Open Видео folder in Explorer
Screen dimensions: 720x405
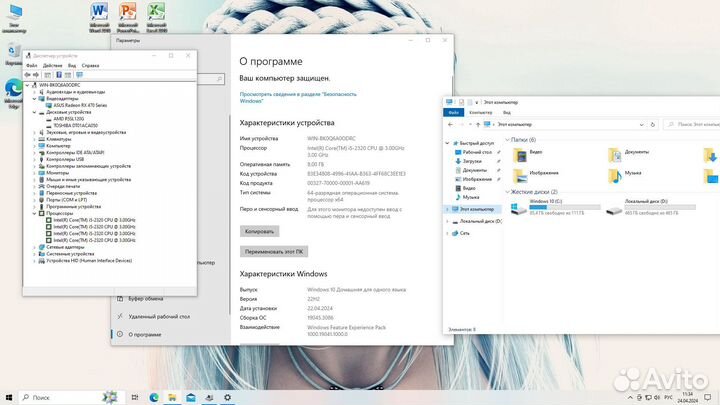[528, 155]
